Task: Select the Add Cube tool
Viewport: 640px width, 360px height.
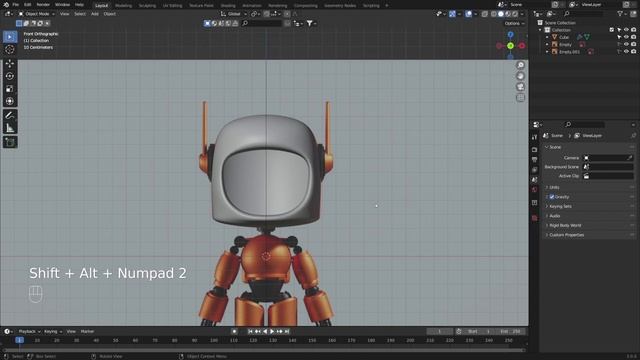Action: [10, 142]
